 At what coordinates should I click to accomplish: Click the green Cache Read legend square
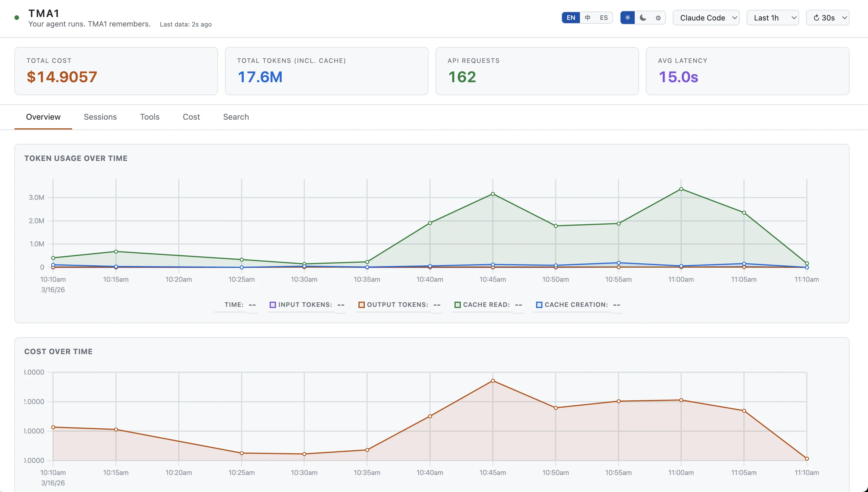[x=457, y=305]
